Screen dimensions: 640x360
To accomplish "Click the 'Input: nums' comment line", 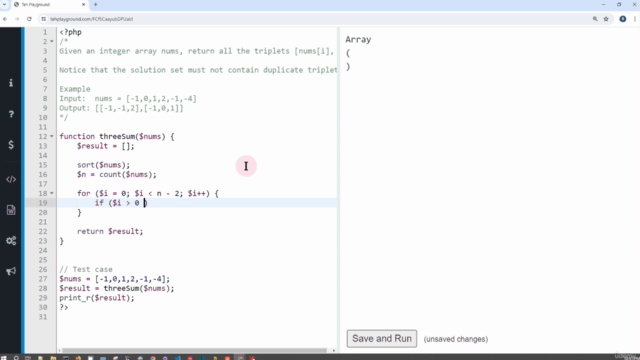I will [128, 98].
